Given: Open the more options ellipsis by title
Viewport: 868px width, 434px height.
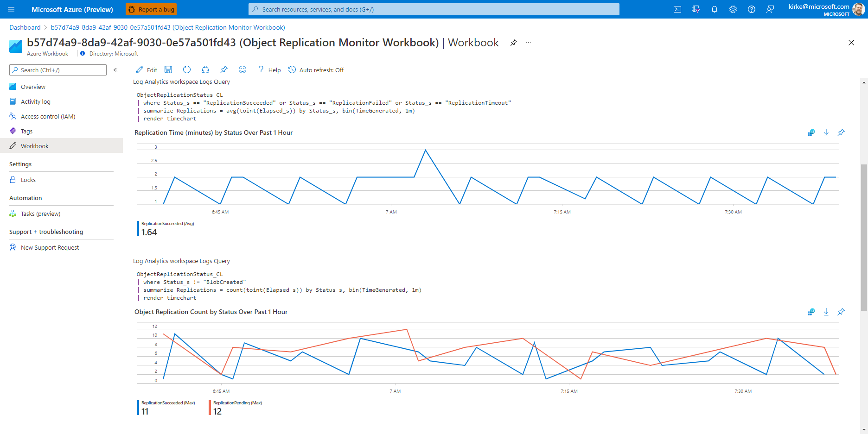Looking at the screenshot, I should (529, 43).
